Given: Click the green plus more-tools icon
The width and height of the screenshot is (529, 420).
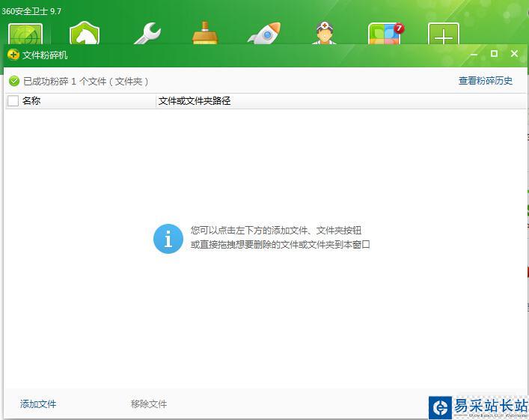Looking at the screenshot, I should tap(443, 34).
